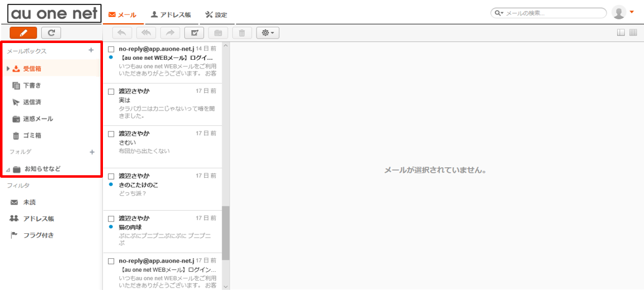The height and width of the screenshot is (290, 644).
Task: Open the mail titled きのこたけのこ
Action: coord(162,189)
